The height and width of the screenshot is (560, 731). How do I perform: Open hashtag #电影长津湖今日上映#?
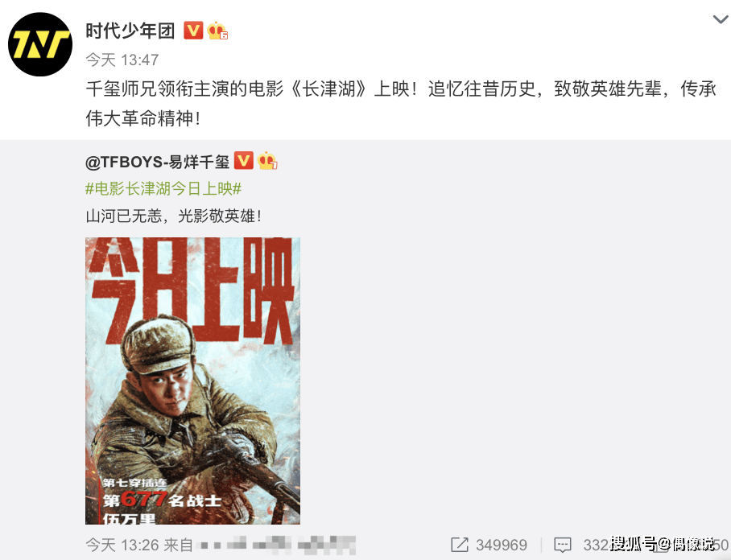tap(163, 189)
